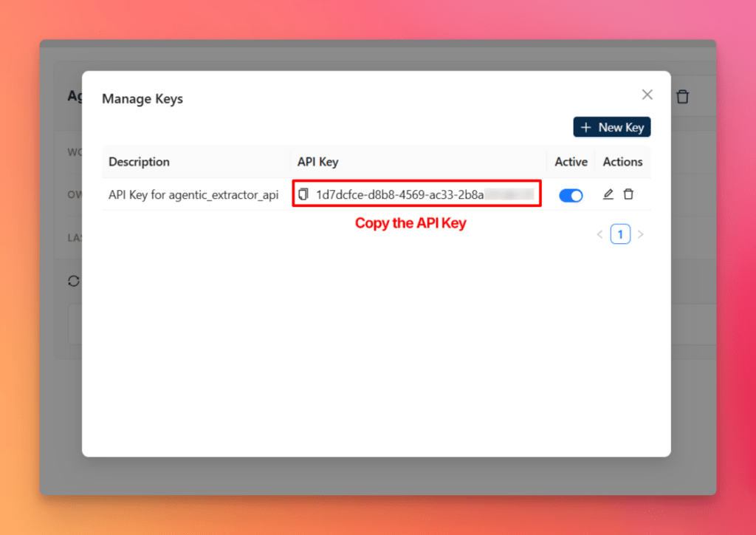
Task: Close the Manage Keys dialog
Action: (647, 95)
